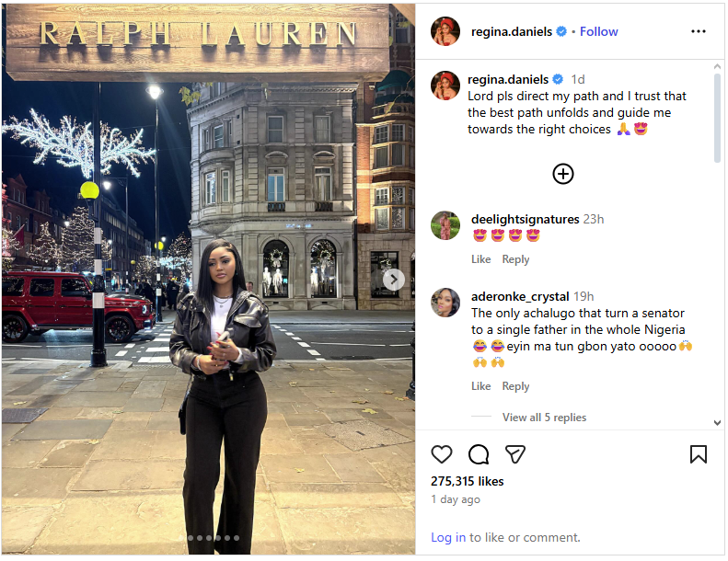The image size is (728, 561).
Task: Select the last carousel dot indicator
Action: [237, 538]
